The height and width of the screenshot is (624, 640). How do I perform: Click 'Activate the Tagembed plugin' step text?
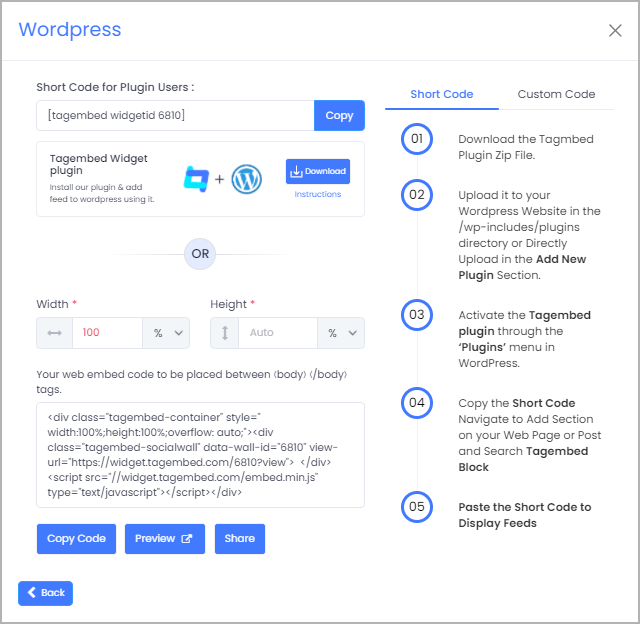coord(524,339)
